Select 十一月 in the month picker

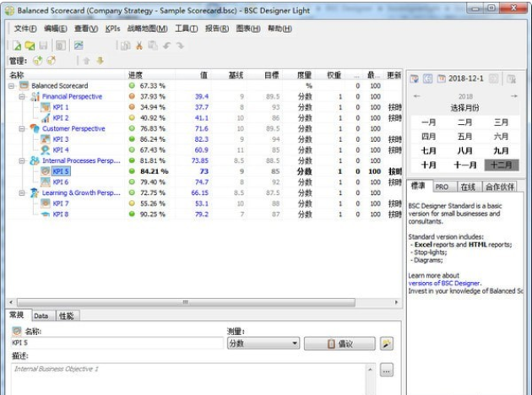[464, 165]
